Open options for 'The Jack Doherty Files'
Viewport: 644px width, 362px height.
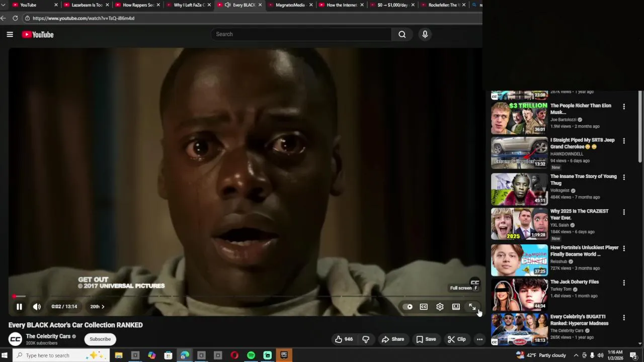pyautogui.click(x=624, y=283)
